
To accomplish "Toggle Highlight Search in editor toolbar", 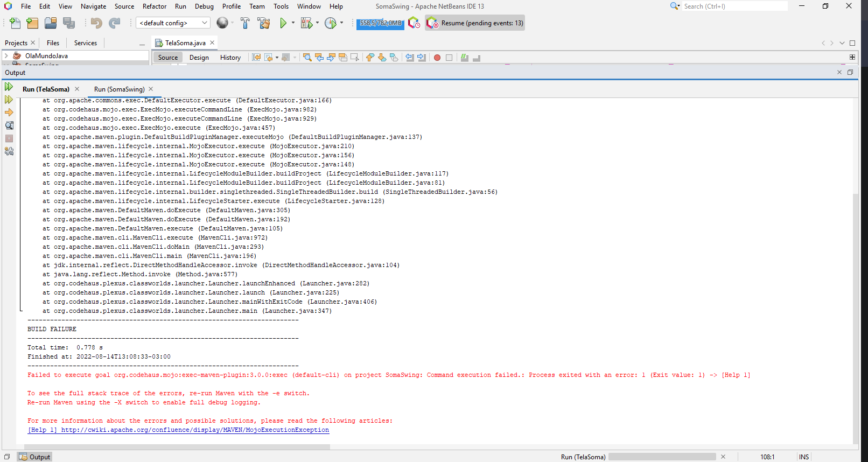I will (x=343, y=58).
